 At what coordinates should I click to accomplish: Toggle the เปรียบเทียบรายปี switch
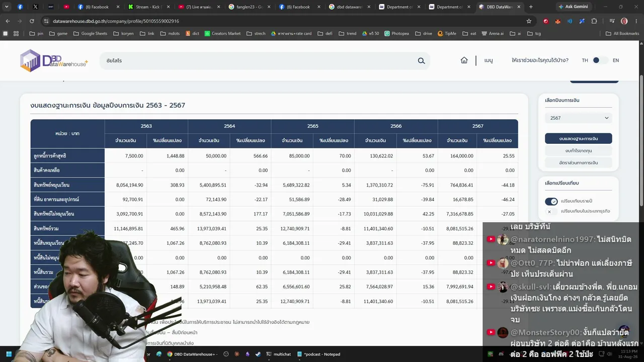[x=551, y=202]
